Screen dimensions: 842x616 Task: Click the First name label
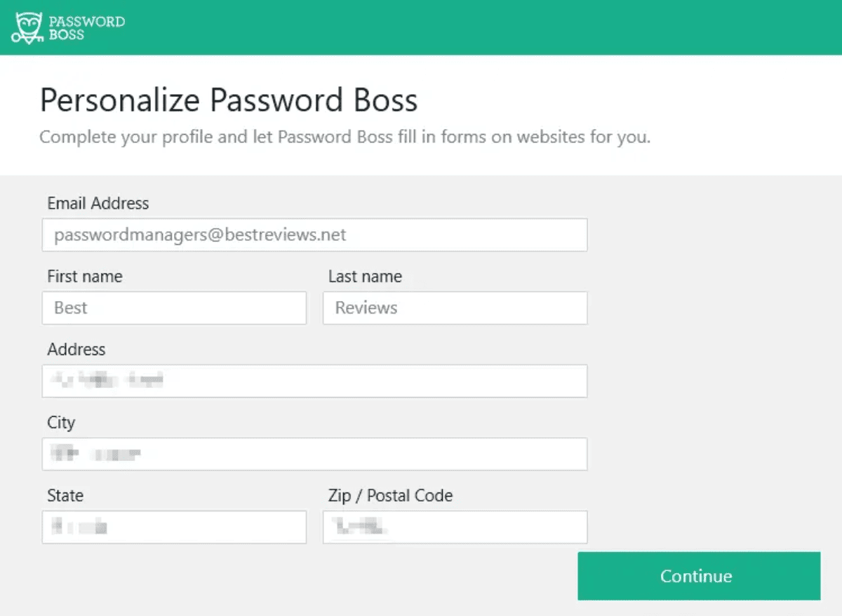(84, 276)
